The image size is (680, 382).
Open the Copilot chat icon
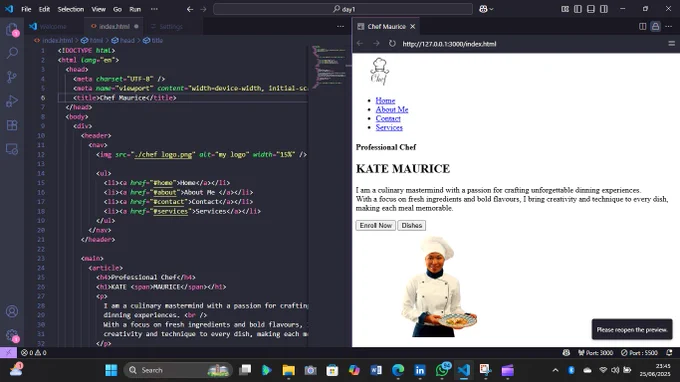pos(483,9)
